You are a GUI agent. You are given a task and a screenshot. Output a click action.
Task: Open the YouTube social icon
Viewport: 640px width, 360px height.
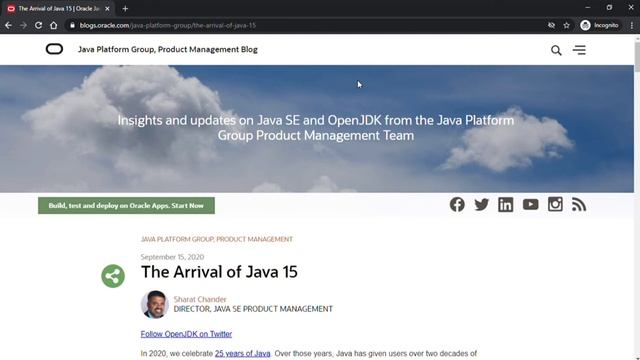pos(530,204)
